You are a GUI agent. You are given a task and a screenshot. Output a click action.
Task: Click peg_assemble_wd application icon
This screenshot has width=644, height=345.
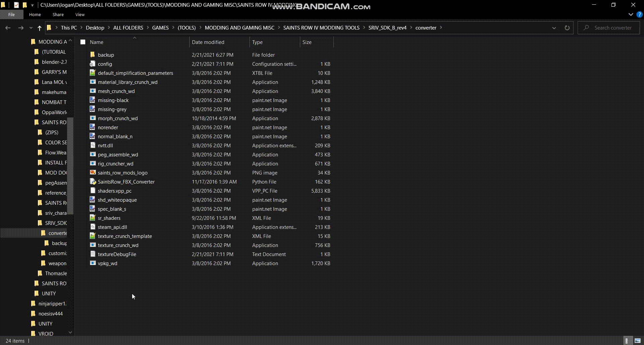point(93,154)
